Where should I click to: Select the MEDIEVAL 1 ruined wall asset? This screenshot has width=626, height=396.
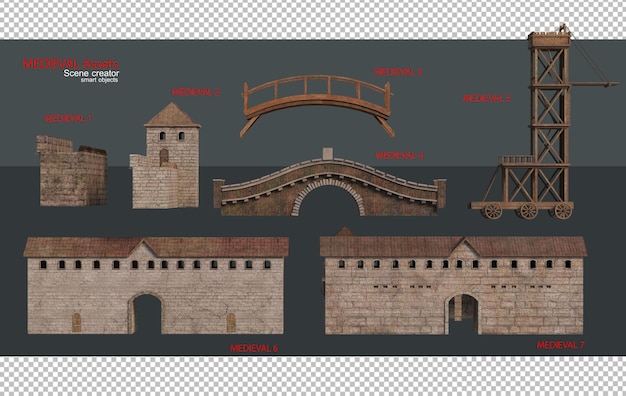click(72, 171)
